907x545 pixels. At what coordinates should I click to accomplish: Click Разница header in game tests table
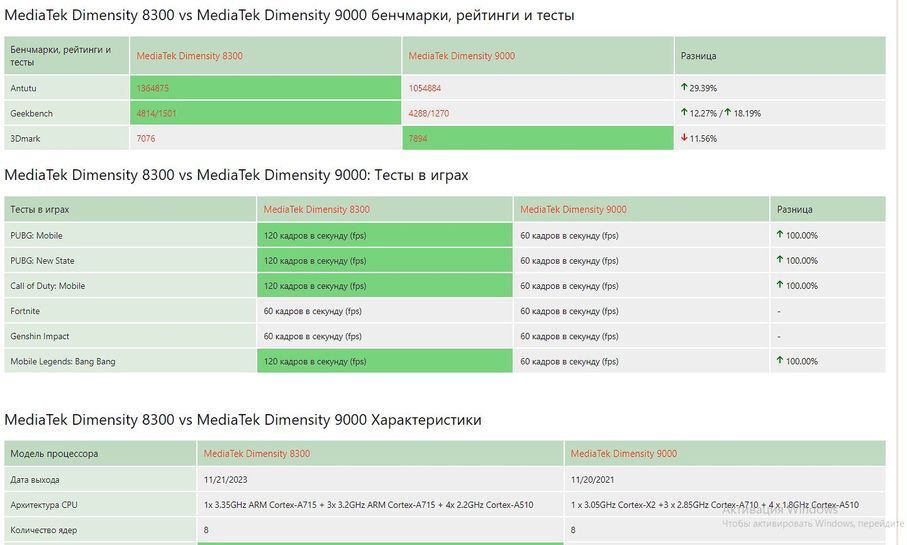[794, 209]
